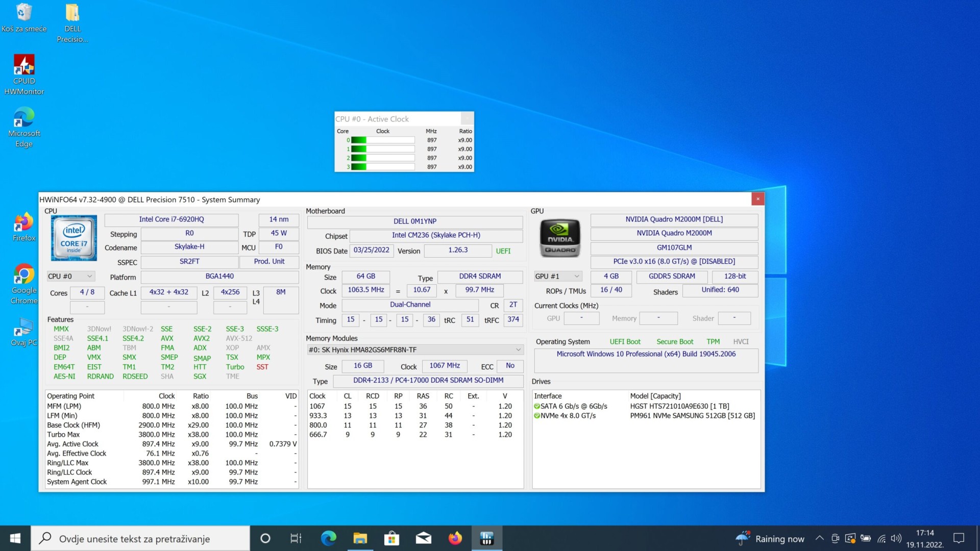
Task: Click the Skylake-H codename field
Action: coord(189,246)
